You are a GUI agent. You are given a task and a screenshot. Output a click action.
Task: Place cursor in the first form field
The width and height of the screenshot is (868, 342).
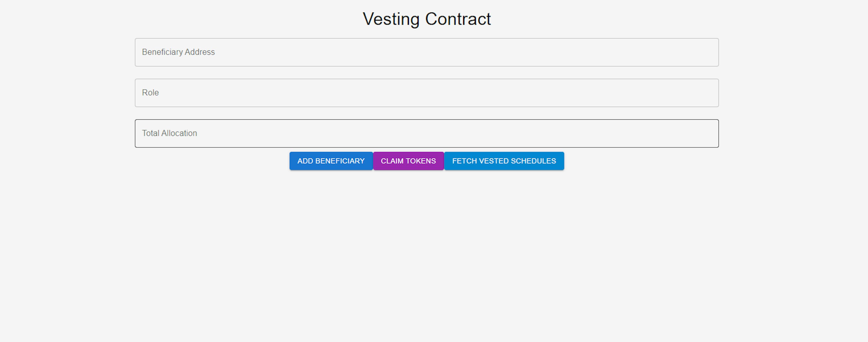click(x=427, y=52)
